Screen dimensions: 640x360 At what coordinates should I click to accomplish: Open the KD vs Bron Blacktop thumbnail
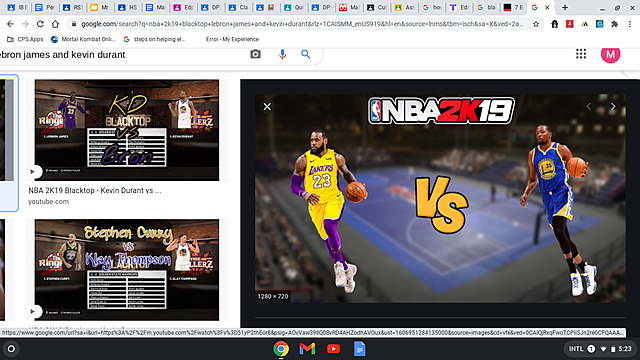pyautogui.click(x=127, y=130)
